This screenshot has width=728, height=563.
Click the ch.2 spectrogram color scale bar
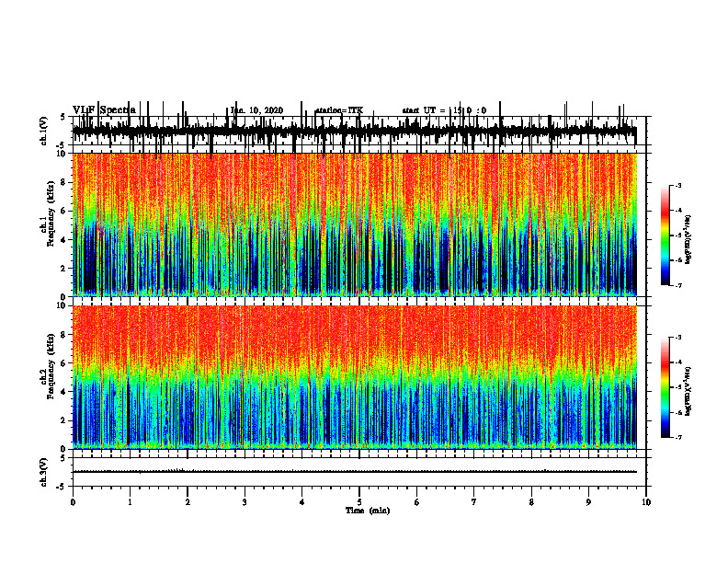pyautogui.click(x=665, y=387)
